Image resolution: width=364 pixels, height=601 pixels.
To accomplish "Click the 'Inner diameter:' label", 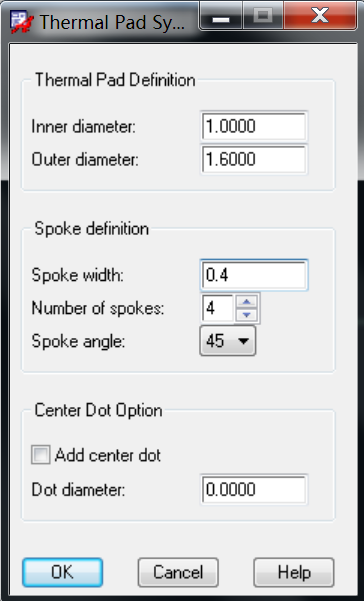I will point(84,126).
